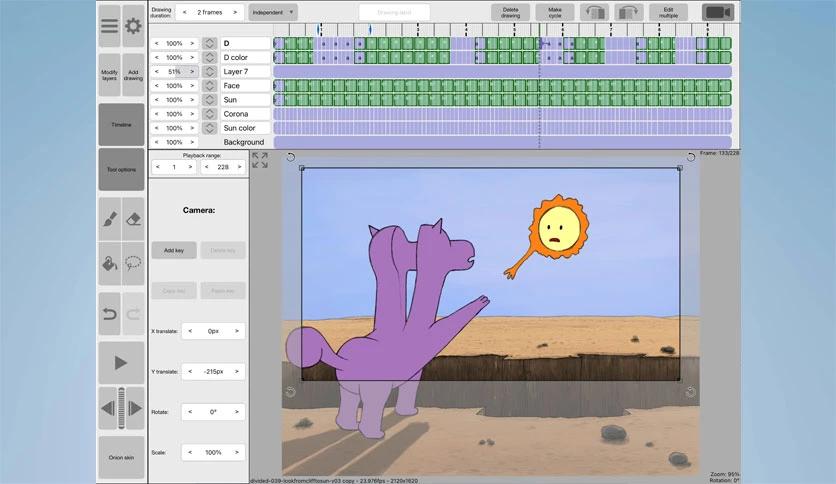This screenshot has width=836, height=484.
Task: Select the Brush tool
Action: pos(109,218)
